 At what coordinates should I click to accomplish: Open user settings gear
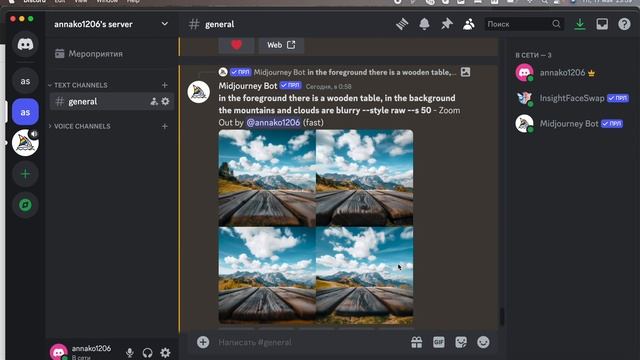[165, 352]
